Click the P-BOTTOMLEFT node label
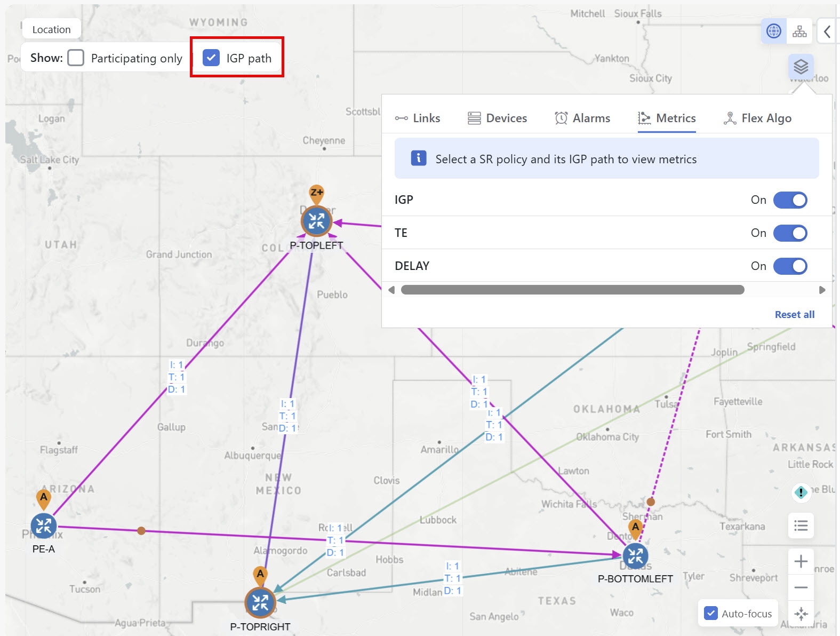The image size is (840, 636). pos(635,578)
